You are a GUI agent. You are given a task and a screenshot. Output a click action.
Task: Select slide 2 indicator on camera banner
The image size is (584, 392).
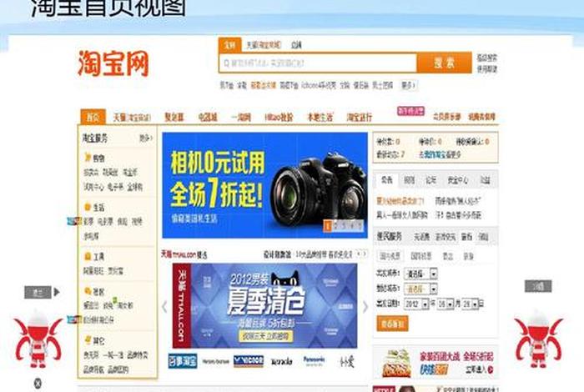click(336, 225)
